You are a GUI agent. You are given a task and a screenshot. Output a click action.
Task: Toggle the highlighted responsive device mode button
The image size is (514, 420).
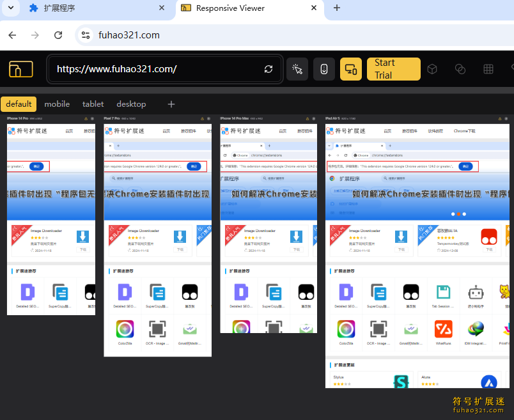351,69
